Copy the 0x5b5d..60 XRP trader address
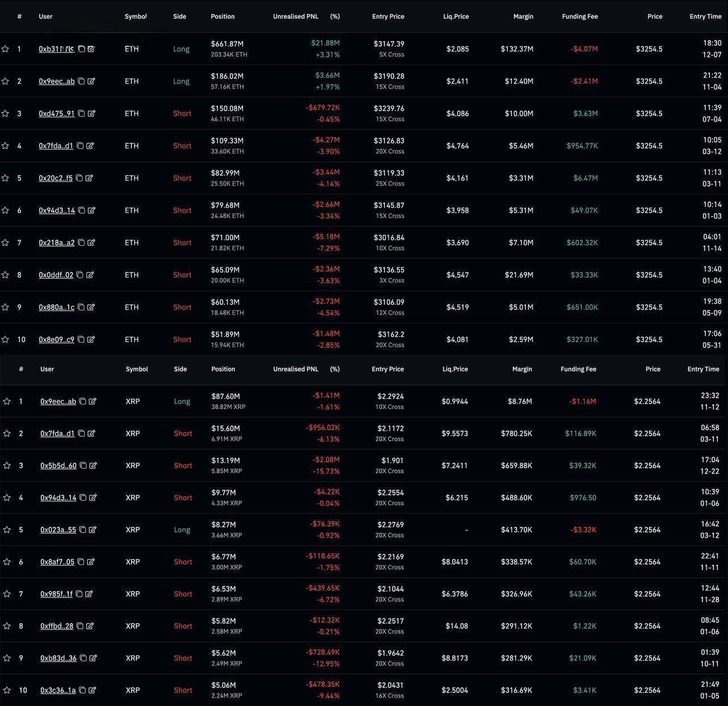Screen dimensions: 728x706 pos(83,465)
